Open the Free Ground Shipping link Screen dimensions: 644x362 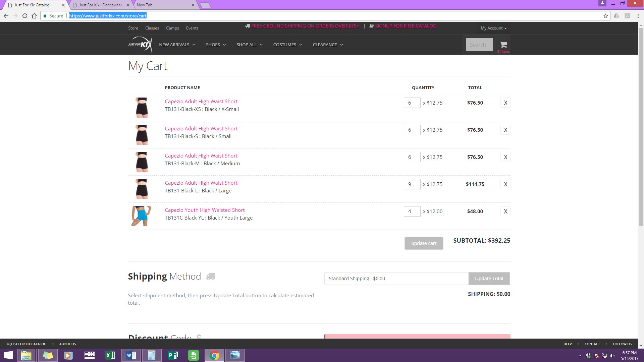305,26
